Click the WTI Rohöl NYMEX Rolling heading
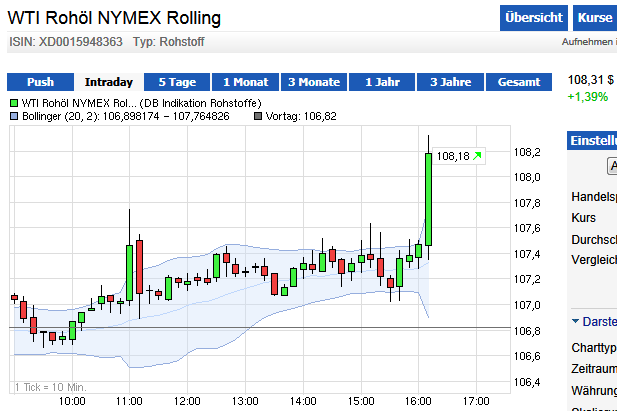This screenshot has width=617, height=411. 114,18
